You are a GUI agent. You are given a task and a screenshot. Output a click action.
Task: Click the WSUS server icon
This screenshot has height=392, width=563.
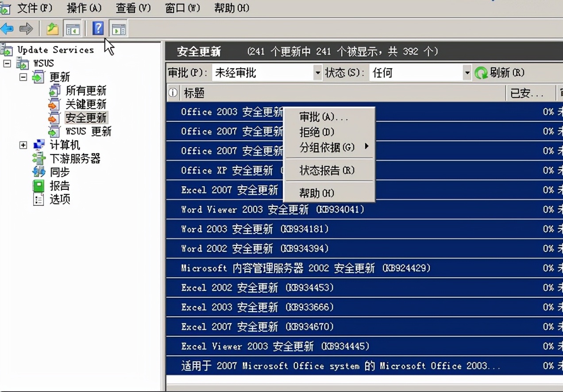coord(23,63)
